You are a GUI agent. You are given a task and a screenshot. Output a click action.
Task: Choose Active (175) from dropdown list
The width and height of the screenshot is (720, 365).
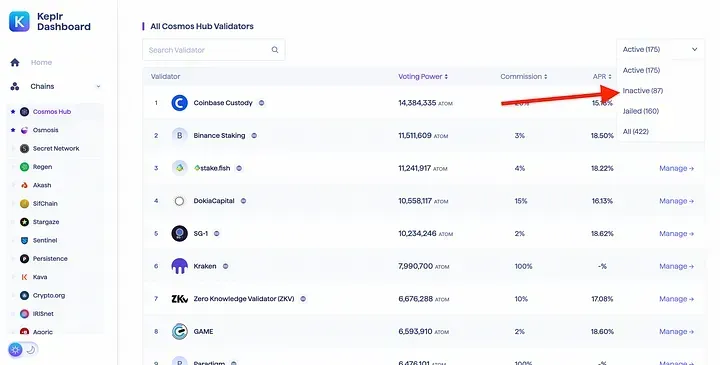tap(641, 70)
